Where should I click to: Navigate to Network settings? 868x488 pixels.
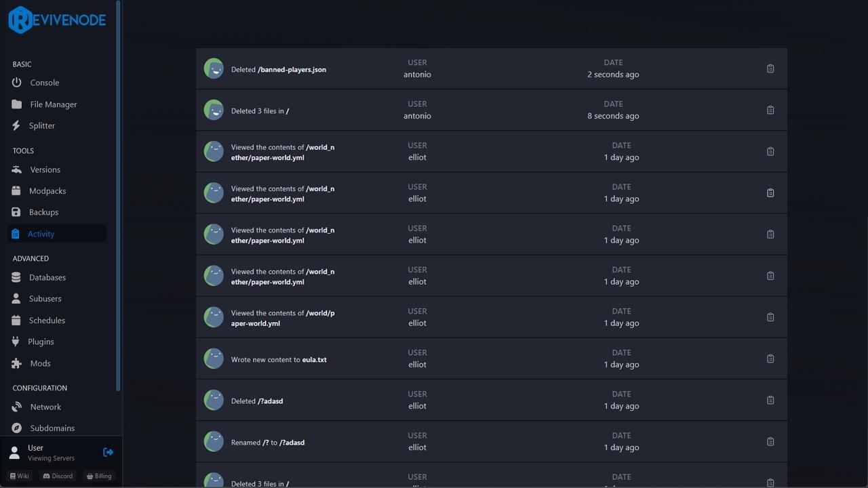(x=45, y=407)
